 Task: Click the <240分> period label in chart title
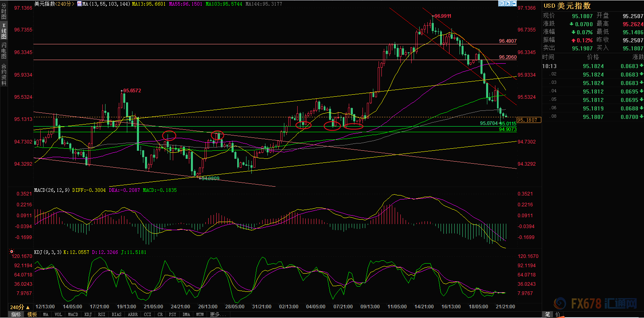pos(65,4)
